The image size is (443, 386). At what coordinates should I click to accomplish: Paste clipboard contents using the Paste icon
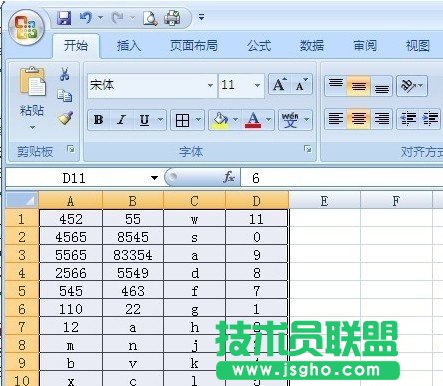pos(32,82)
